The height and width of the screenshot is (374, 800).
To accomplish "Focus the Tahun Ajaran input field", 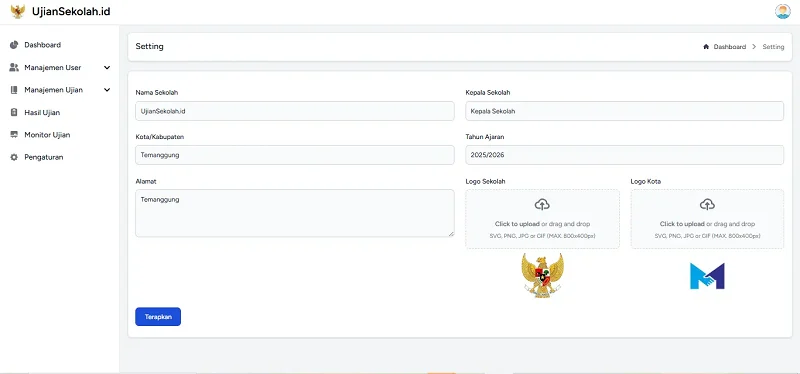I will coord(624,155).
